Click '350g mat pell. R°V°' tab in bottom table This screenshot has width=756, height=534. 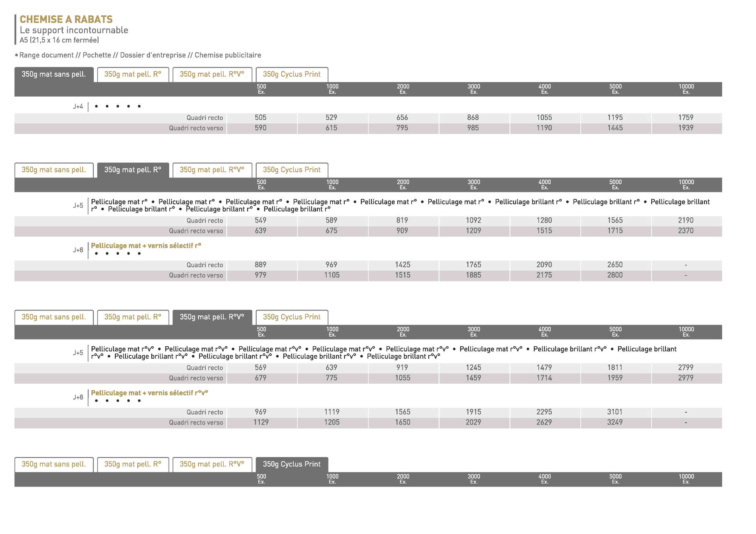212,464
